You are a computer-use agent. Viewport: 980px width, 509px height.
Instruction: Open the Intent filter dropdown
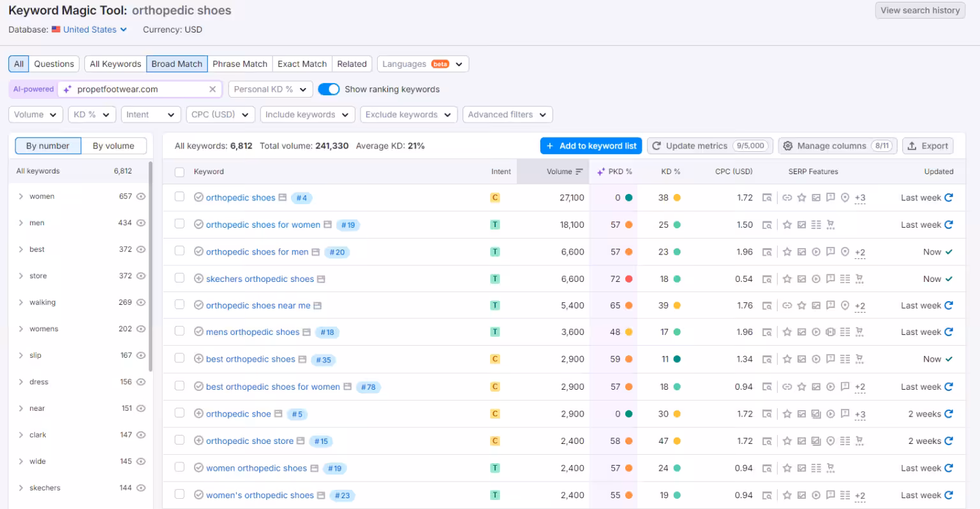[150, 115]
